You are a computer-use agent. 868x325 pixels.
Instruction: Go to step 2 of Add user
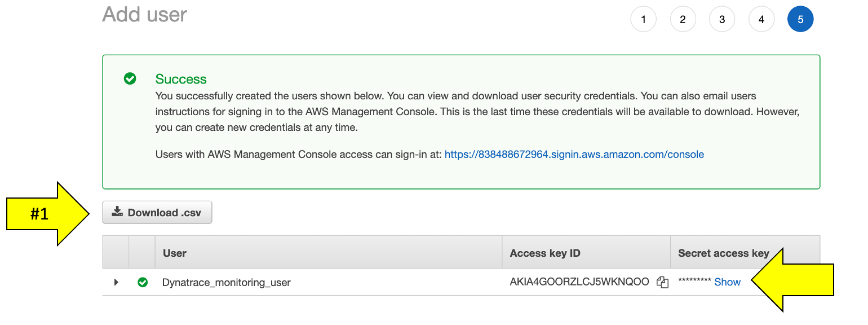tap(683, 19)
